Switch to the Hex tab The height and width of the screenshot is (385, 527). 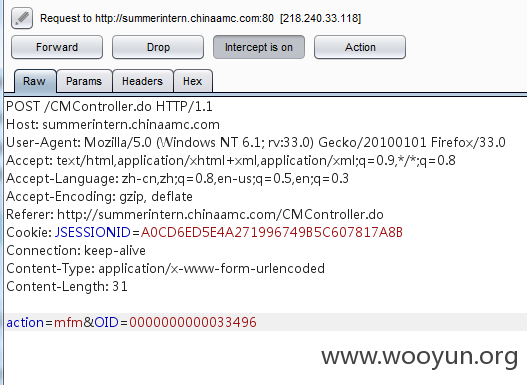tap(193, 81)
